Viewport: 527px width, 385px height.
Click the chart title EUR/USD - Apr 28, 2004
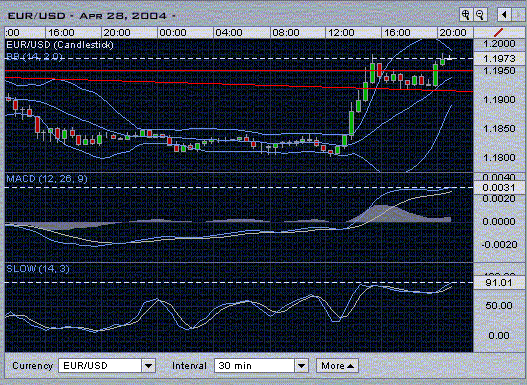click(x=91, y=15)
